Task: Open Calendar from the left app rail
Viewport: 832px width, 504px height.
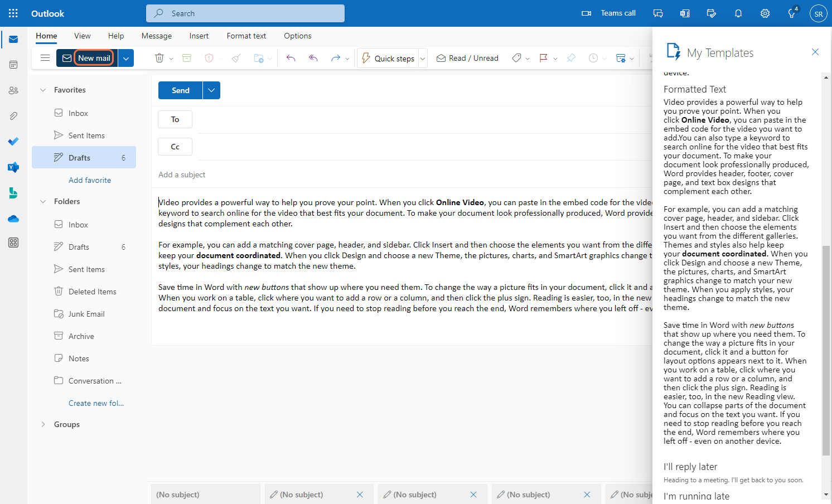Action: [13, 65]
